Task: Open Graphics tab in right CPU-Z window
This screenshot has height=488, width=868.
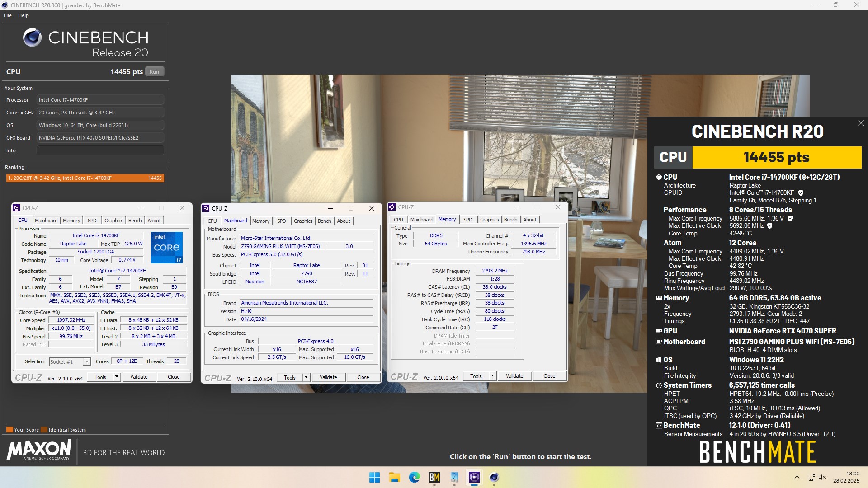Action: coord(489,220)
